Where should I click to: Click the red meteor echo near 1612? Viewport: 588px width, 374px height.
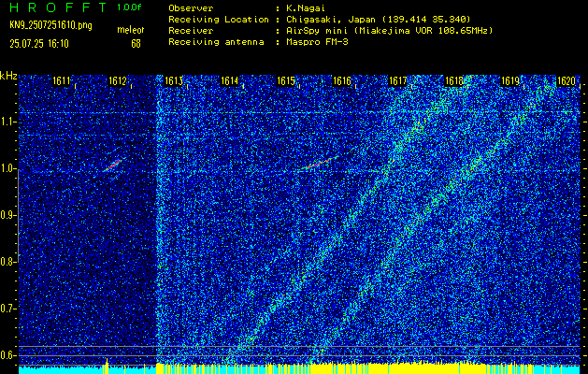tap(113, 165)
